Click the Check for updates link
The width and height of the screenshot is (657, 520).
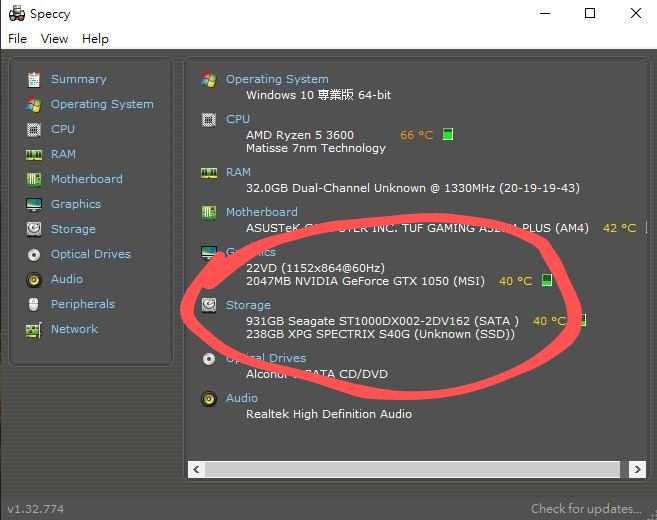[586, 509]
